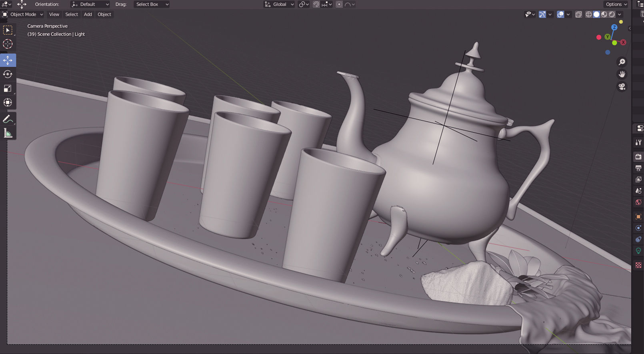
Task: Open the Object properties orange square tab
Action: [x=638, y=216]
